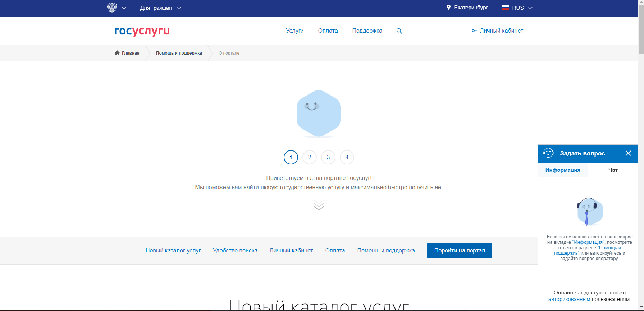This screenshot has width=644, height=311.
Task: Select slide 3 in the step indicator
Action: point(328,157)
